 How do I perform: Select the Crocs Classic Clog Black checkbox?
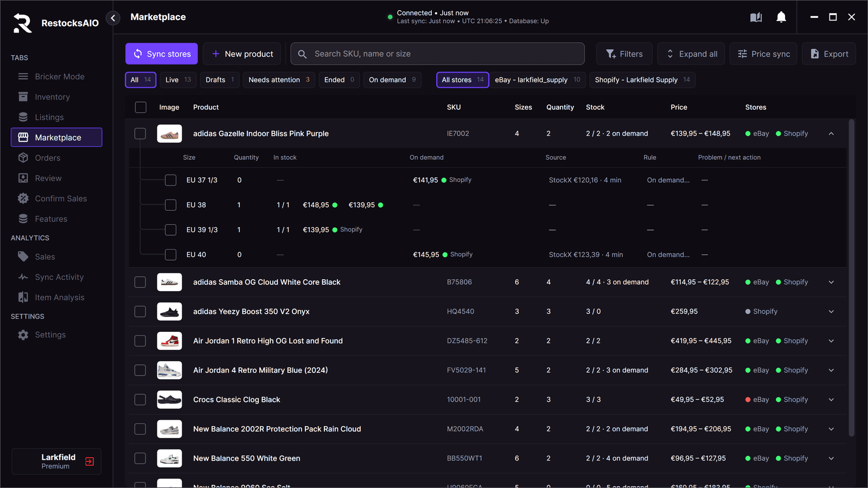pos(141,400)
